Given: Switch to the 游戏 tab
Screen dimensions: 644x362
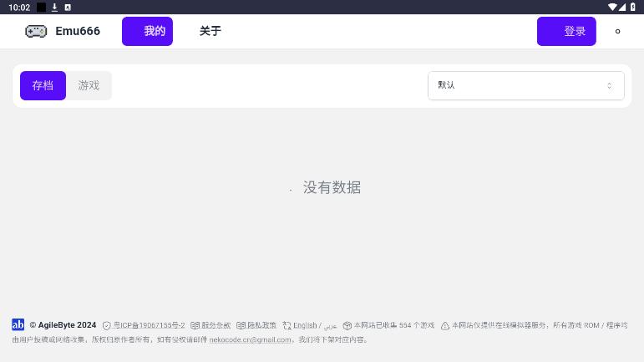Looking at the screenshot, I should [89, 85].
